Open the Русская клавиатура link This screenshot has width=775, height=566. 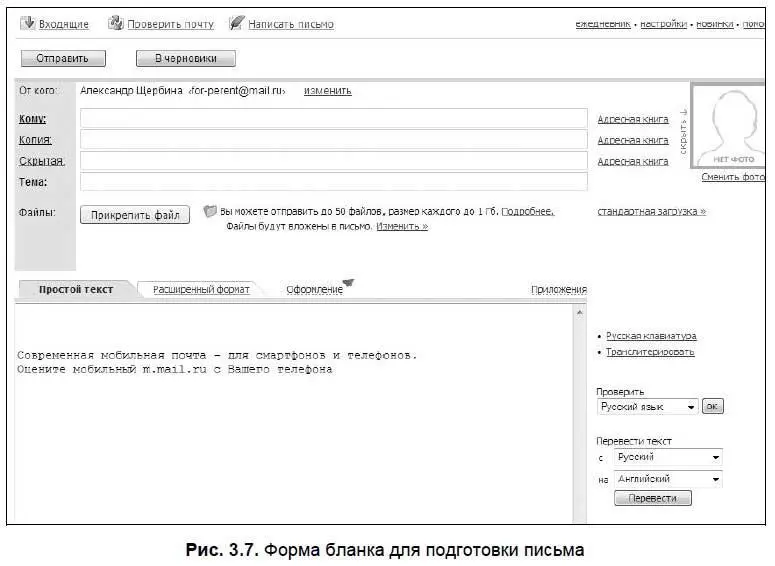651,336
